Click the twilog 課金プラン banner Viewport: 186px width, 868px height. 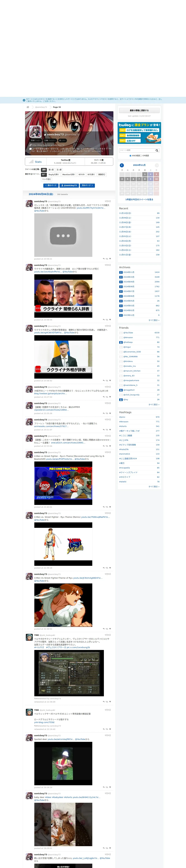coord(139,133)
